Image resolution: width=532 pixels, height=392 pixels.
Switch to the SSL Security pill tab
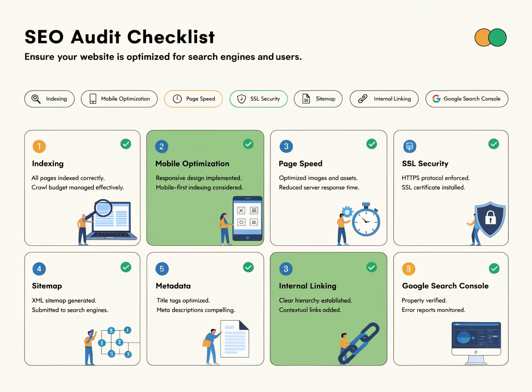259,99
